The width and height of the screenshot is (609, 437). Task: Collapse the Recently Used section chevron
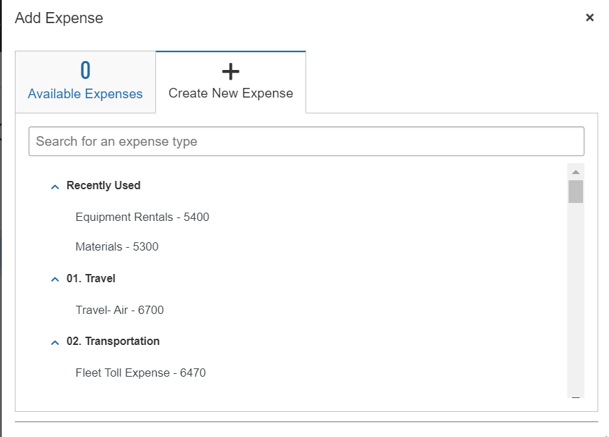(x=55, y=187)
